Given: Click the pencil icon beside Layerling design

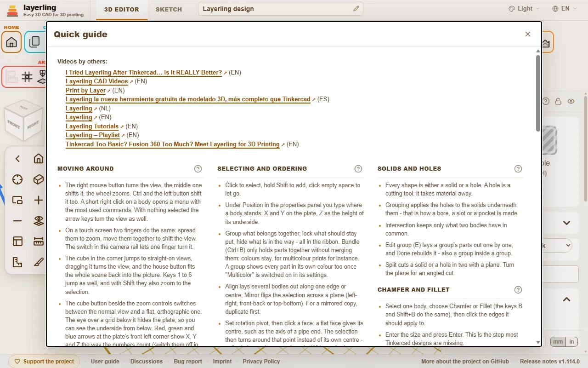Looking at the screenshot, I should pyautogui.click(x=356, y=9).
